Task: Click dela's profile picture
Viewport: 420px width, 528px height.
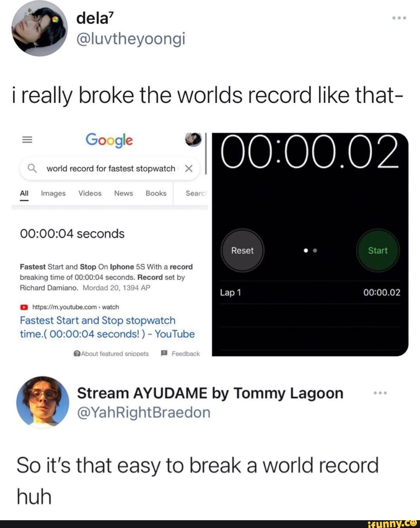Action: (39, 28)
